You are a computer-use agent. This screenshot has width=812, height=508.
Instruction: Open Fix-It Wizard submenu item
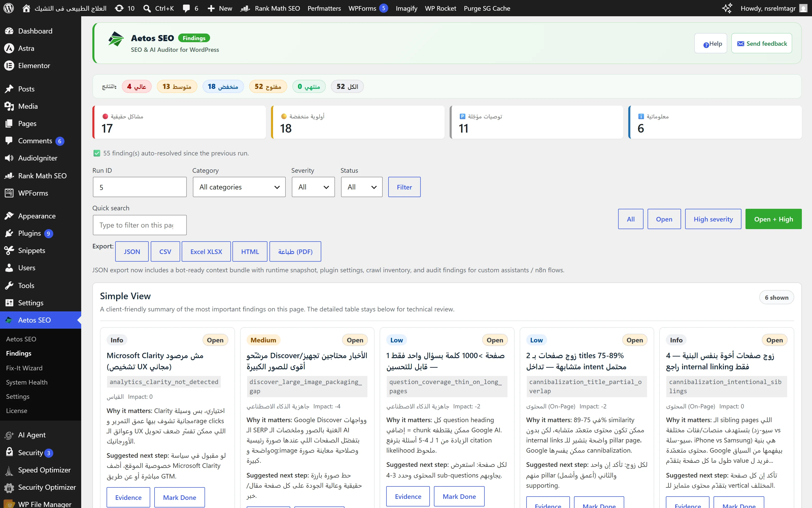[24, 368]
